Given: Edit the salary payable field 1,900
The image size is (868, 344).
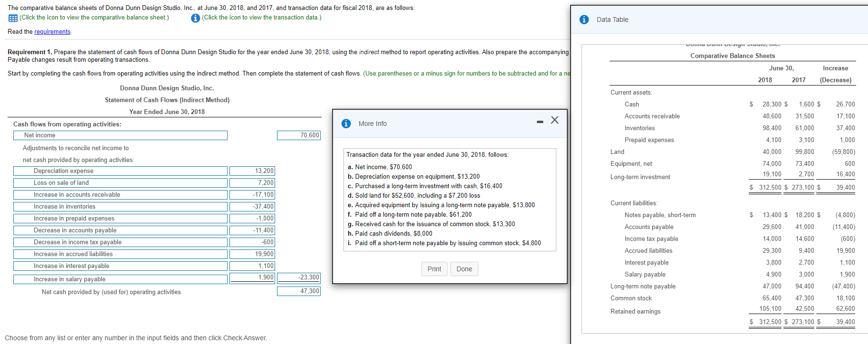Looking at the screenshot, I should coord(252,277).
